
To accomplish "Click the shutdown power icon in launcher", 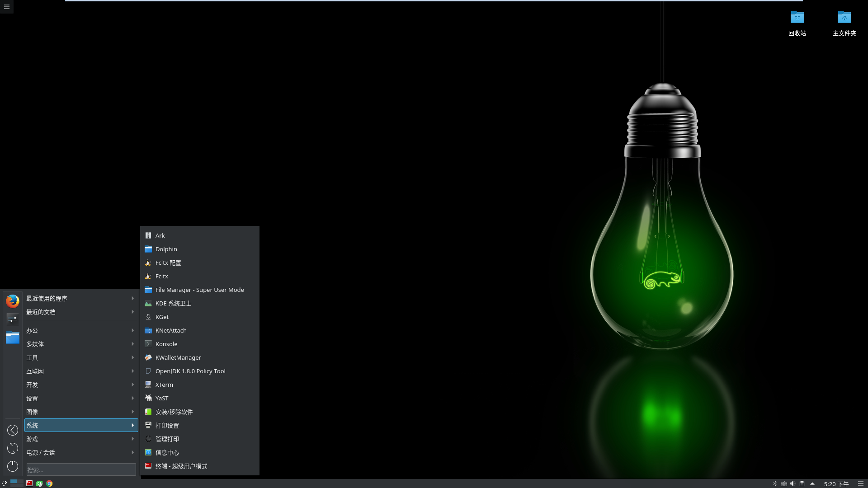I will click(13, 466).
